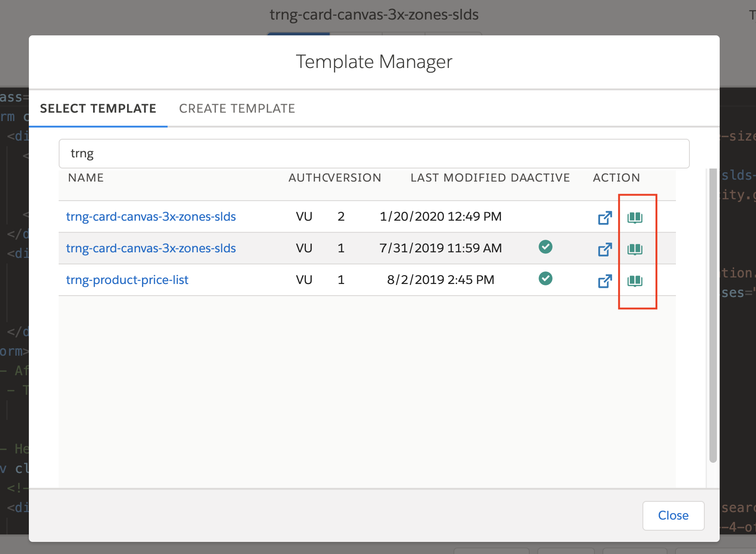
Task: Click the Template Manager dialog title
Action: point(374,61)
